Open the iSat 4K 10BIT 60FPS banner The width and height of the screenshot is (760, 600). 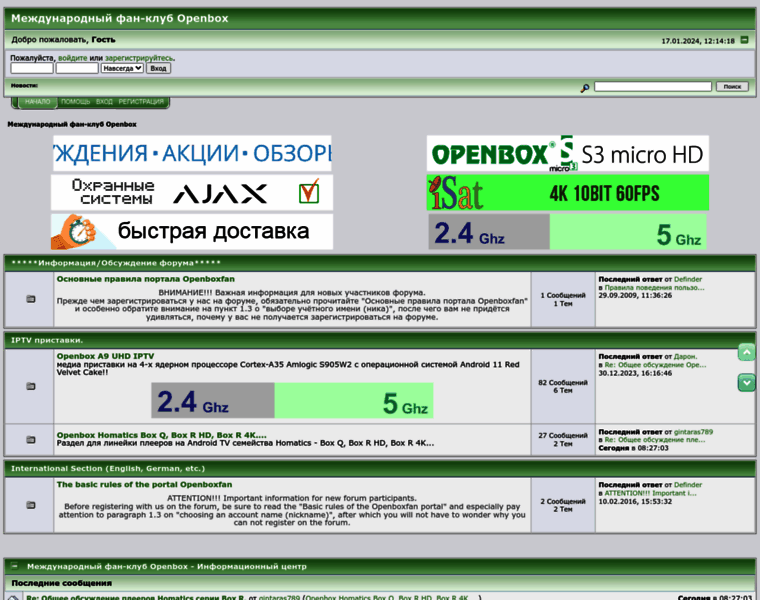(x=568, y=193)
